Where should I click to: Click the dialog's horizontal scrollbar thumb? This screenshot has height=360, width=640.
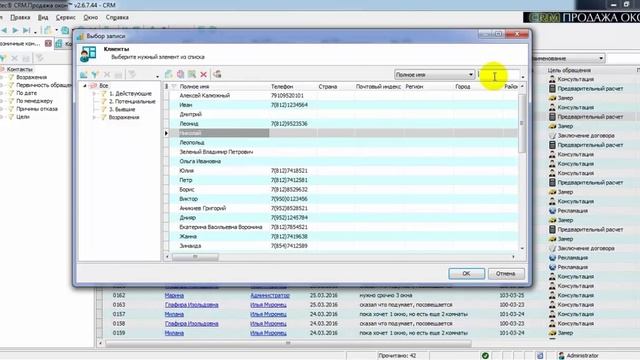click(195, 257)
